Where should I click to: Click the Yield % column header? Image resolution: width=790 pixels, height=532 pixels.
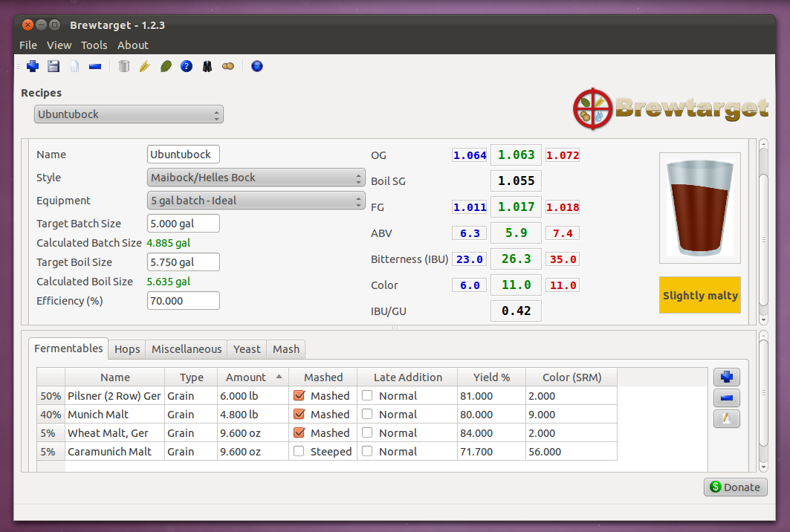click(492, 377)
